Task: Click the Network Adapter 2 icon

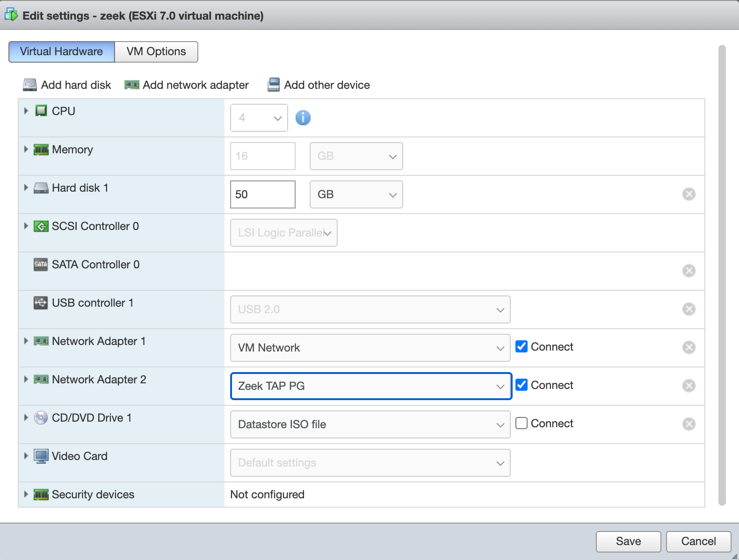Action: (x=41, y=380)
